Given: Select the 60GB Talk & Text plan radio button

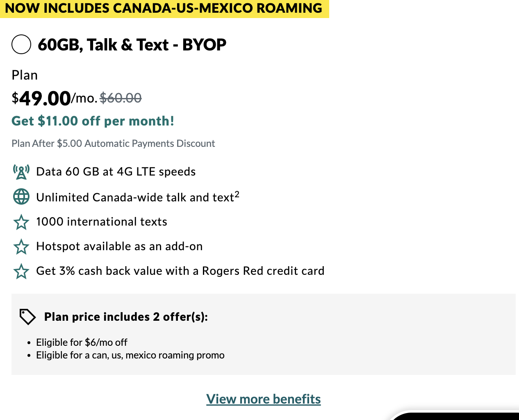Looking at the screenshot, I should (x=21, y=44).
